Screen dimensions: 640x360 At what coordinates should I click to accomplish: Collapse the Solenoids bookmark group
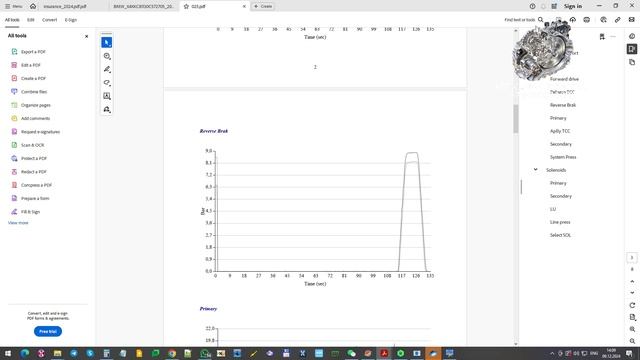pyautogui.click(x=536, y=170)
